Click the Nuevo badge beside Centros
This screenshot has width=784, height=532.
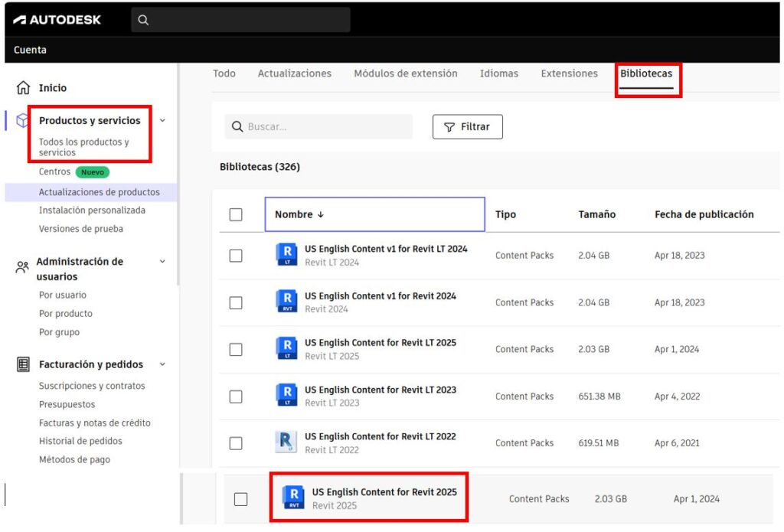click(93, 172)
